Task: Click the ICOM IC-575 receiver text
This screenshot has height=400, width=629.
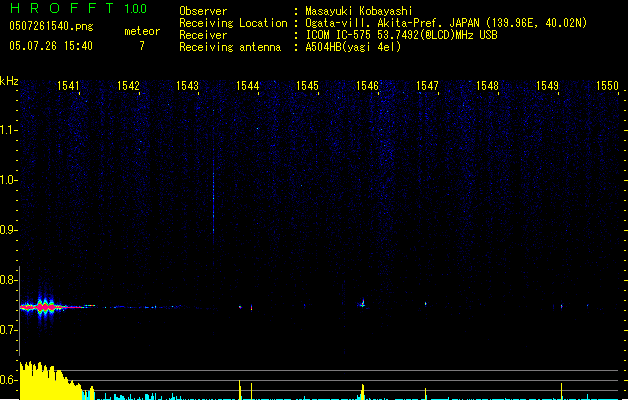Action: click(402, 35)
